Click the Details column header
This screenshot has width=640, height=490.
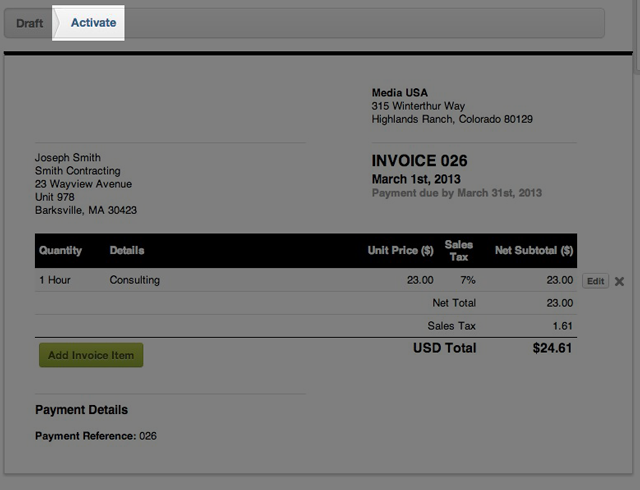pyautogui.click(x=127, y=250)
